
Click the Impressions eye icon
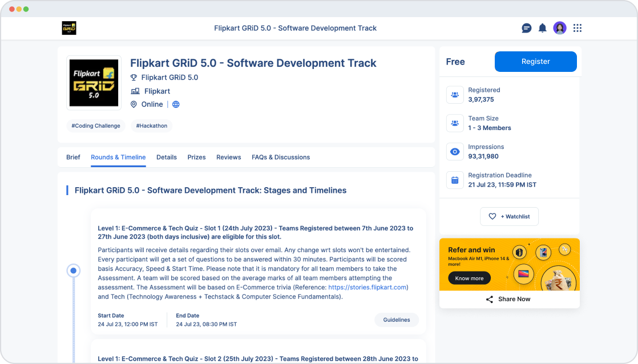[x=455, y=152]
